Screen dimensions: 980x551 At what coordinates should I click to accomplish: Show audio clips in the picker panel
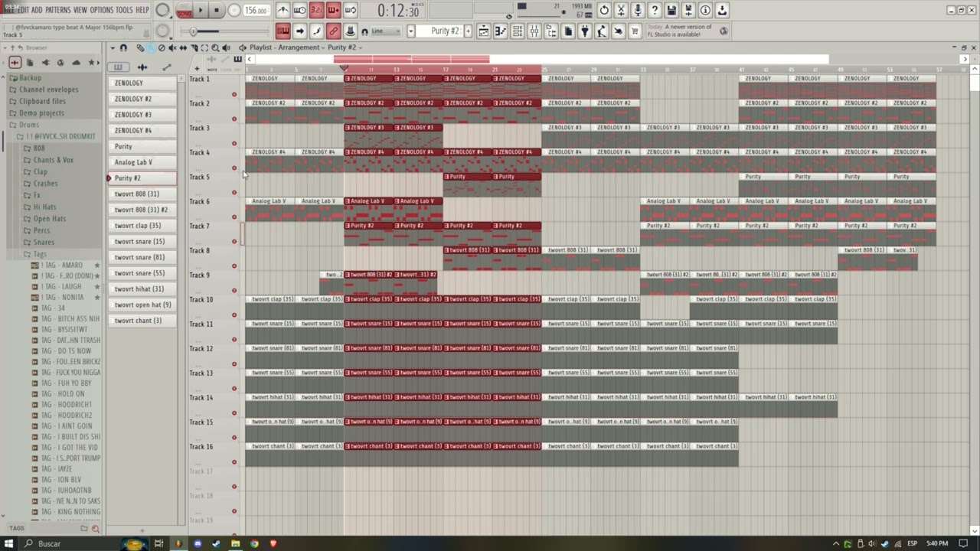[x=142, y=67]
